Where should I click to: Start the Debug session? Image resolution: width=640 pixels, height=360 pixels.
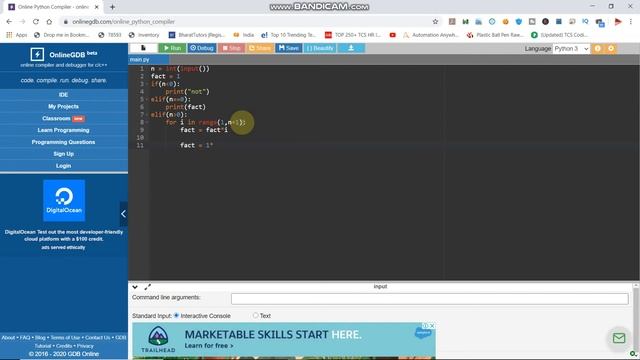pos(202,48)
